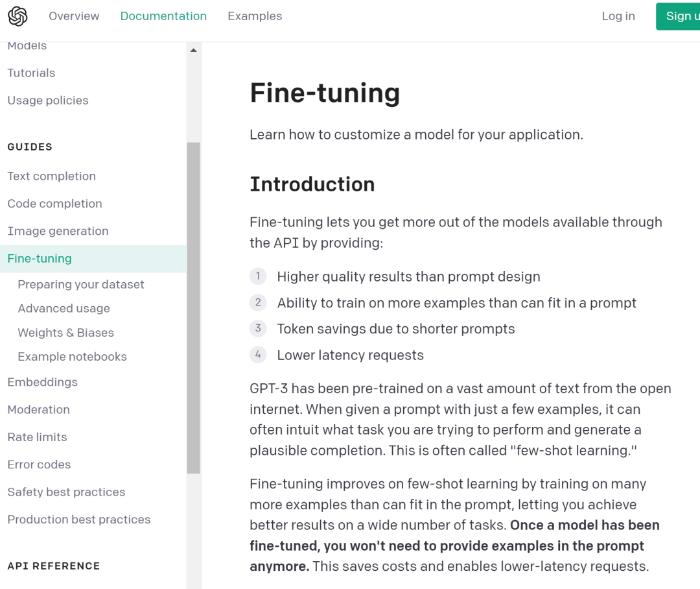Open the Image generation guide
Image resolution: width=700 pixels, height=589 pixels.
coord(58,231)
